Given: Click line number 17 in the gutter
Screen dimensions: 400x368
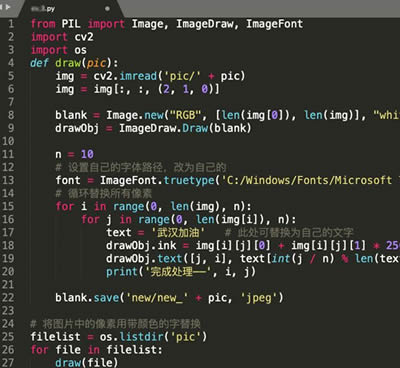Looking at the screenshot, I should (x=8, y=233).
